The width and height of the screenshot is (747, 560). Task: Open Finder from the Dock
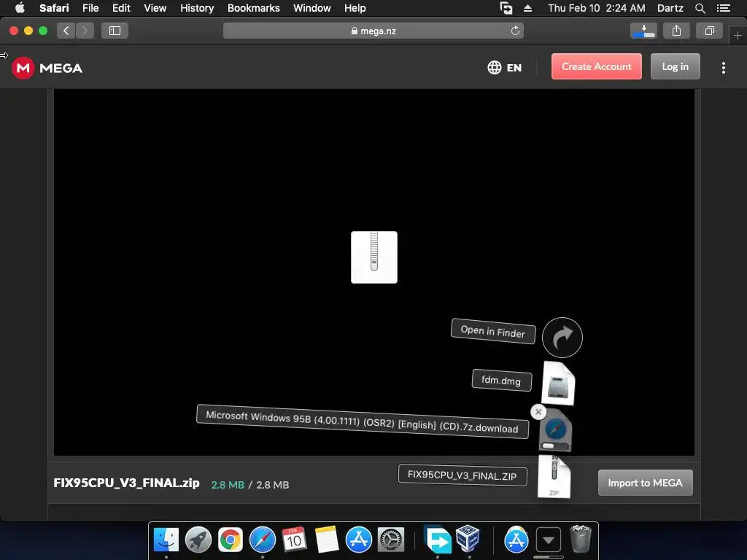pyautogui.click(x=166, y=540)
